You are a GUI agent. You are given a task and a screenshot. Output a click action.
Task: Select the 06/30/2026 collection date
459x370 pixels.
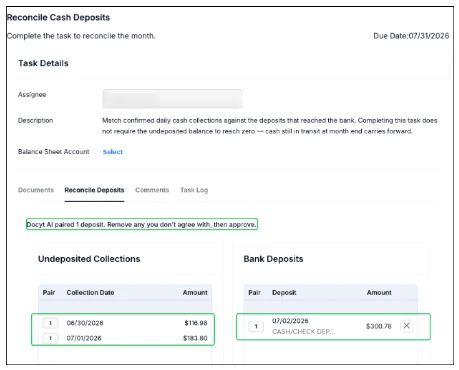tap(85, 323)
